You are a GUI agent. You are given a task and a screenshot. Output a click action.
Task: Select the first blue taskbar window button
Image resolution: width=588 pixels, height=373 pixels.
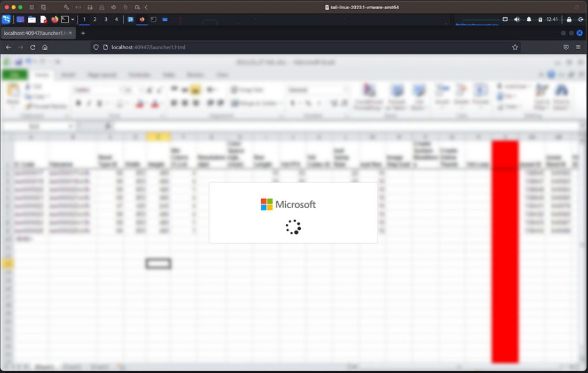click(131, 19)
